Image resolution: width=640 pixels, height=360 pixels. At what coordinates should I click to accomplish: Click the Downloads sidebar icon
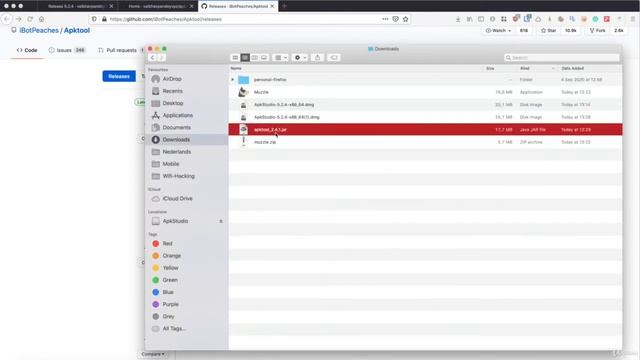(x=156, y=140)
